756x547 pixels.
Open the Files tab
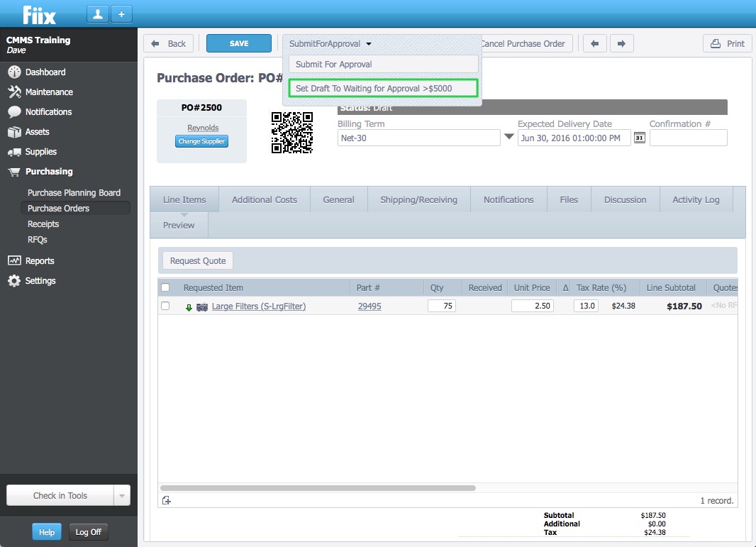(x=569, y=199)
